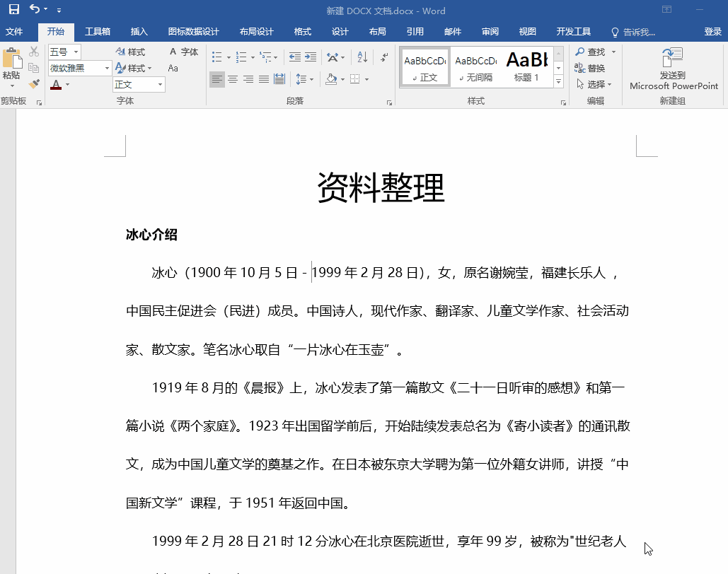The width and height of the screenshot is (728, 574).
Task: Click the 字体 font dialog button
Action: [184, 52]
